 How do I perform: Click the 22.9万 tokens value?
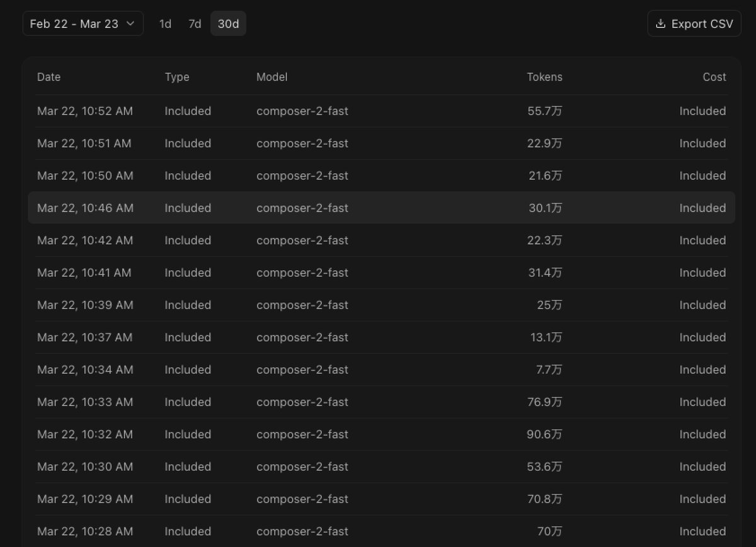coord(545,144)
